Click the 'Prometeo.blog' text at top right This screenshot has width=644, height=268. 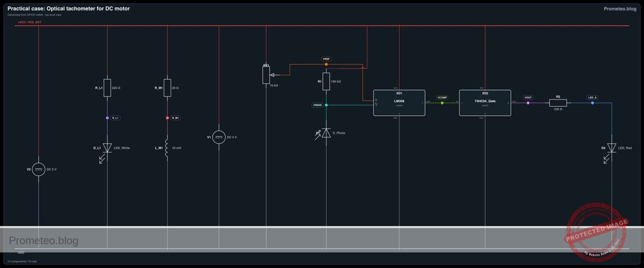click(x=620, y=9)
